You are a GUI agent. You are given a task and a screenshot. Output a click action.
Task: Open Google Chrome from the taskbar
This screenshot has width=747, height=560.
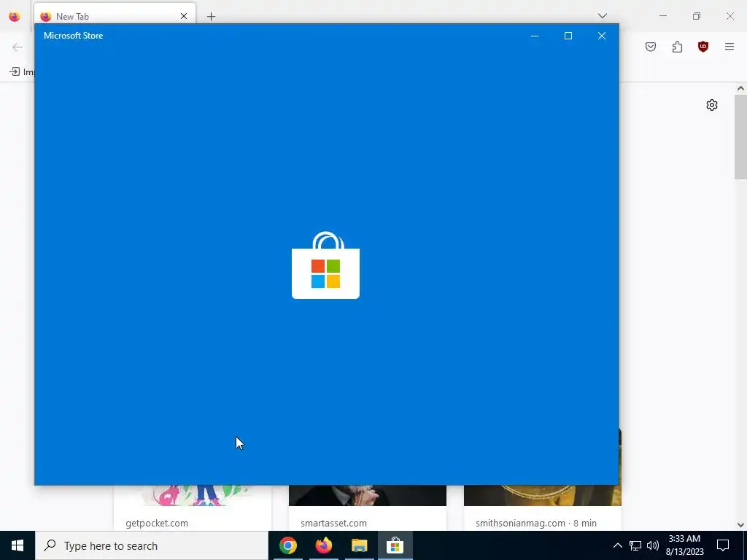[x=287, y=545]
